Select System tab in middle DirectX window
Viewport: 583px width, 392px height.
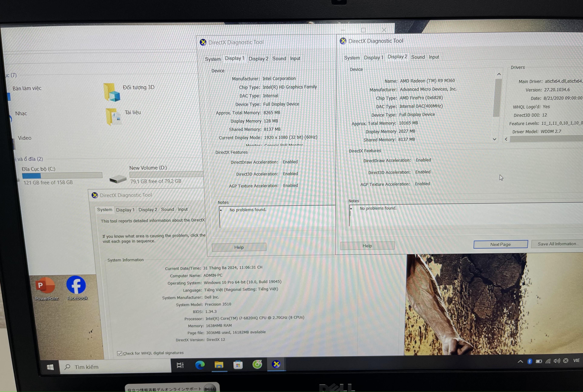coord(213,59)
